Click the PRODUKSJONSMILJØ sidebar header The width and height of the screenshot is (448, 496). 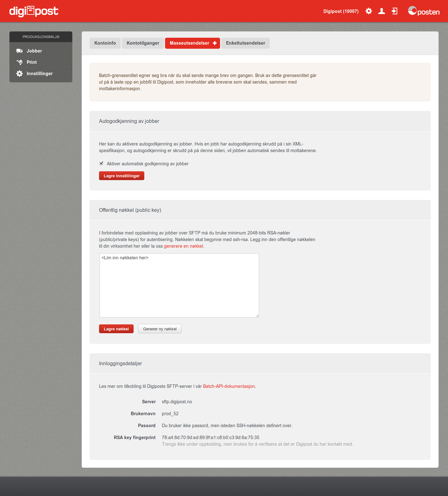pos(41,37)
